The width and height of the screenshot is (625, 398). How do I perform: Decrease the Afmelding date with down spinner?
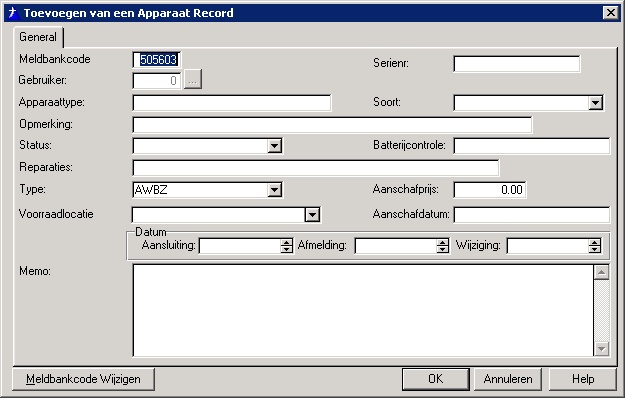click(442, 249)
